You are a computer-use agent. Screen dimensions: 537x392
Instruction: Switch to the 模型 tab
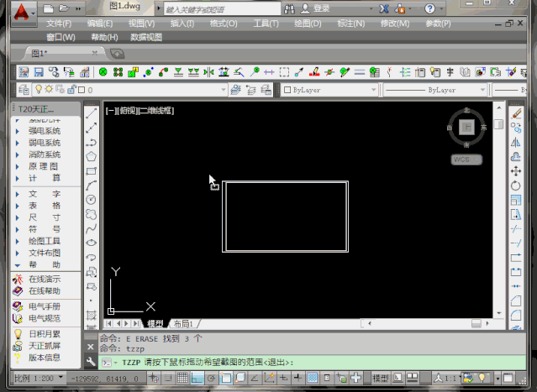tap(155, 323)
